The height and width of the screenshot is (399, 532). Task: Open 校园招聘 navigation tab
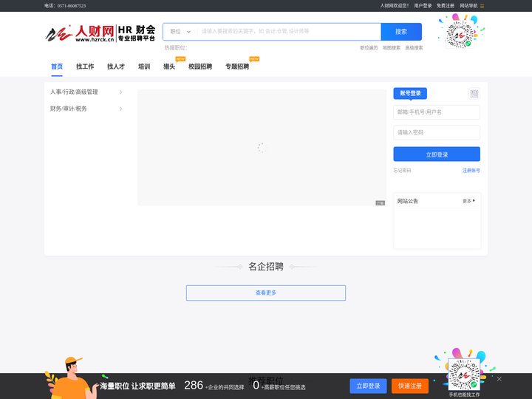200,66
